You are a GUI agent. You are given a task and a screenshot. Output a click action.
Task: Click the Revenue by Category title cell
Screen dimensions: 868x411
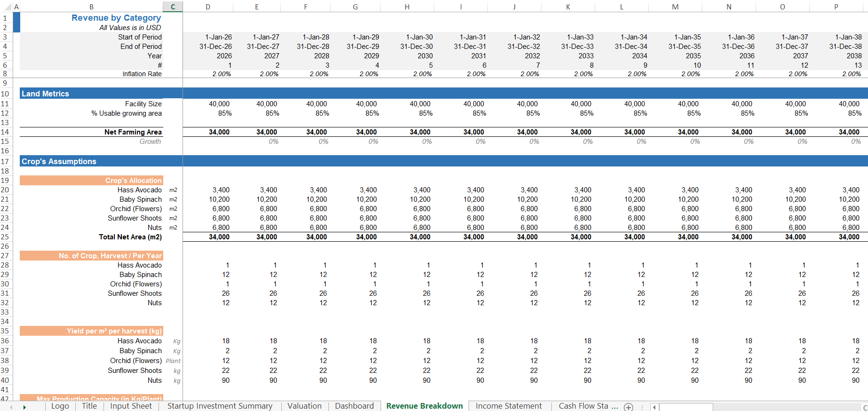[x=116, y=18]
